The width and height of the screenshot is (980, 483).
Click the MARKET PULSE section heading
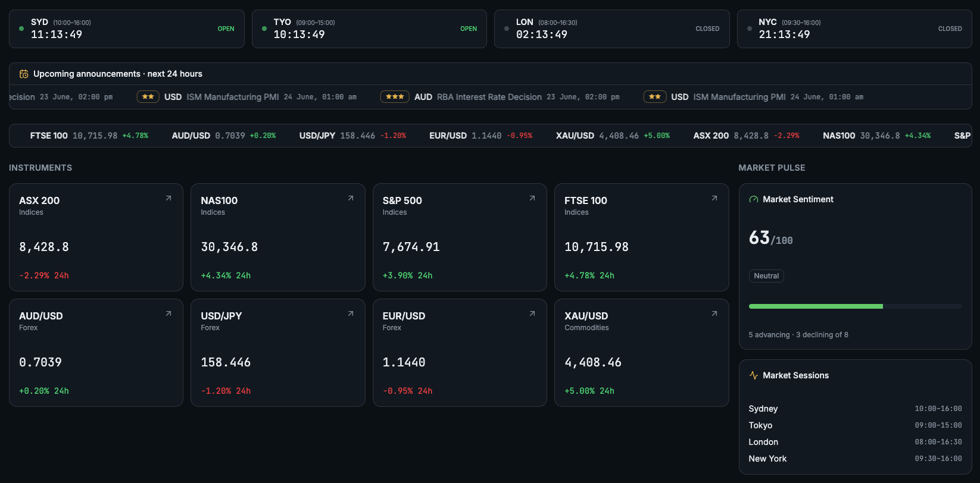pos(772,168)
